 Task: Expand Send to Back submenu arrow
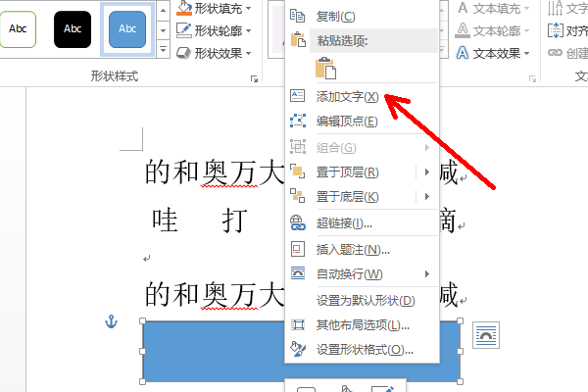[x=427, y=196]
